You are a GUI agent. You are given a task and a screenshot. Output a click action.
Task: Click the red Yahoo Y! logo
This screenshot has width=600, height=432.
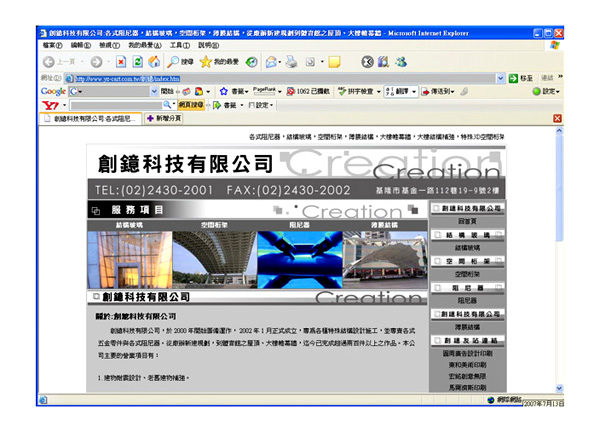point(50,105)
